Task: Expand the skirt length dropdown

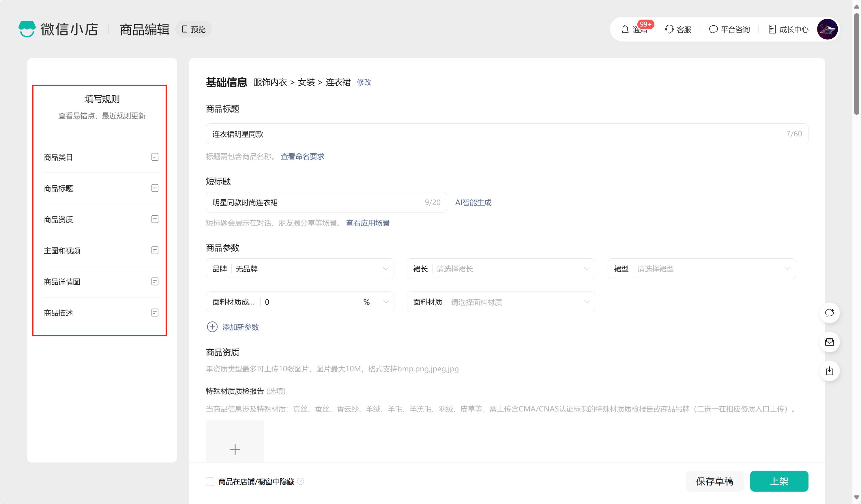Action: tap(501, 269)
